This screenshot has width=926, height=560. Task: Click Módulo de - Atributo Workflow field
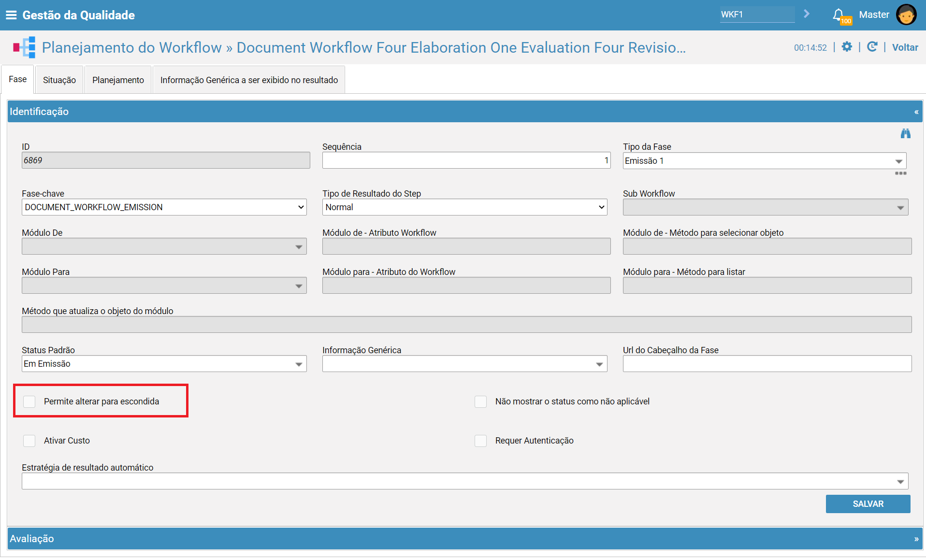coord(466,246)
